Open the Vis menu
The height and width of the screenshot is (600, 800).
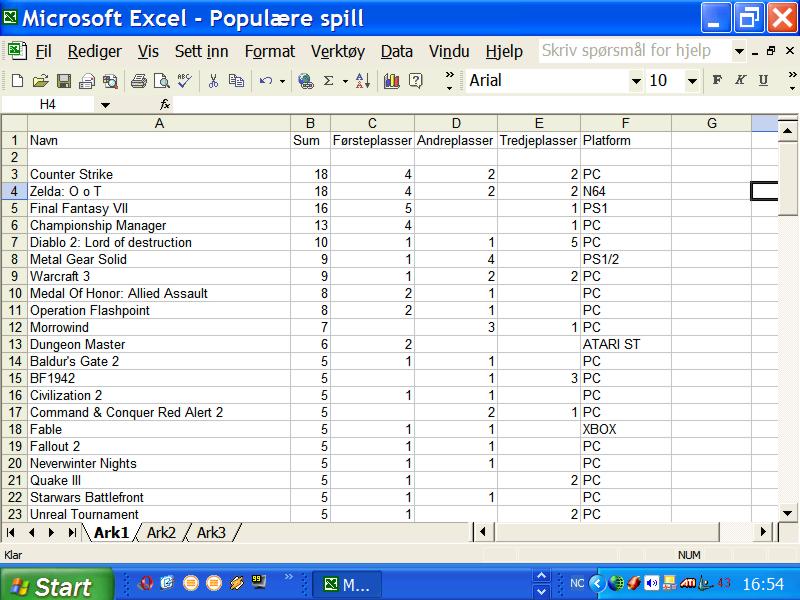coord(148,51)
